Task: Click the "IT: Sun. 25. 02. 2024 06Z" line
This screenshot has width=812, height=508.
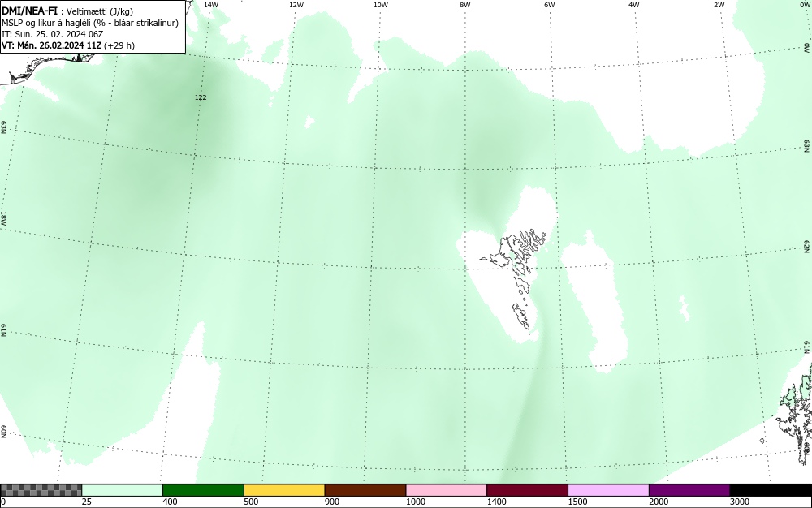Action: tap(53, 34)
